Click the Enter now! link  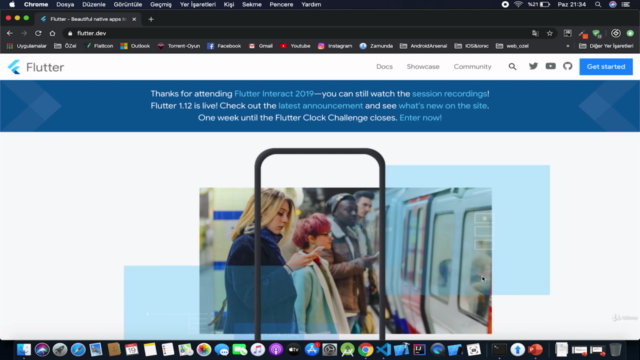(420, 118)
